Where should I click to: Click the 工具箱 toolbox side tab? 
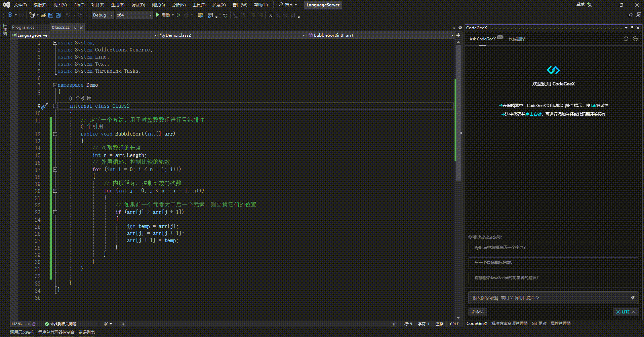5,30
